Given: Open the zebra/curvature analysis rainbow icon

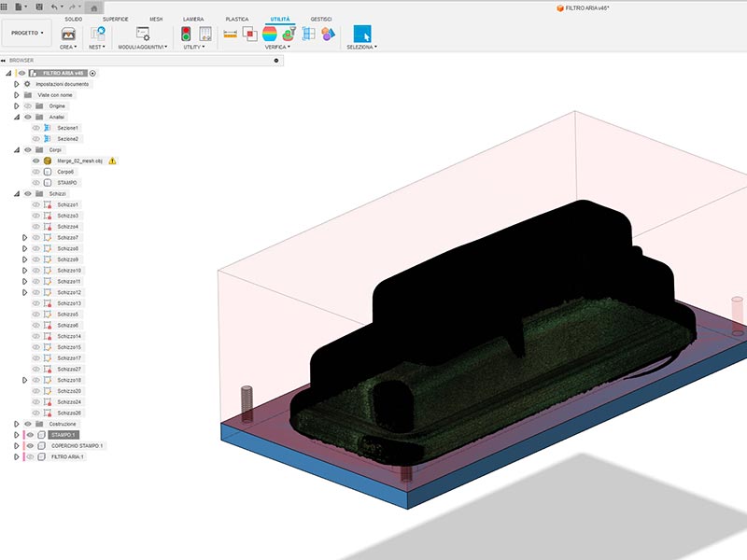Looking at the screenshot, I should click(269, 33).
